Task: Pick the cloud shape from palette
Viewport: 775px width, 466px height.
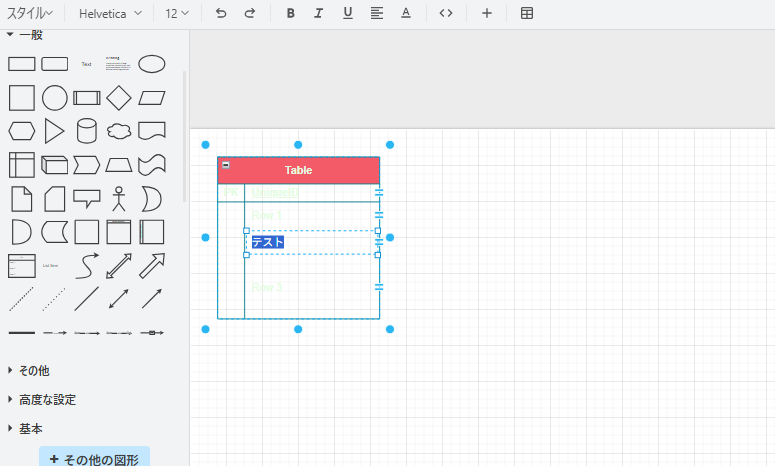Action: (x=119, y=131)
